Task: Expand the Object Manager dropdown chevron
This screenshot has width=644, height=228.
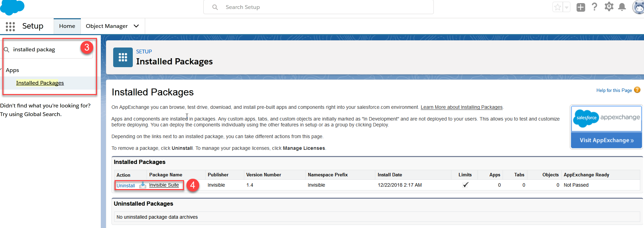Action: 136,26
